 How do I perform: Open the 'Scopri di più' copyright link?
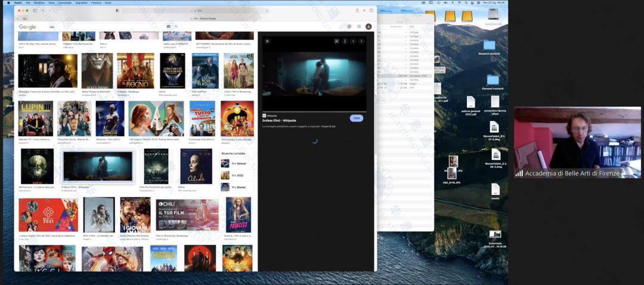point(329,126)
